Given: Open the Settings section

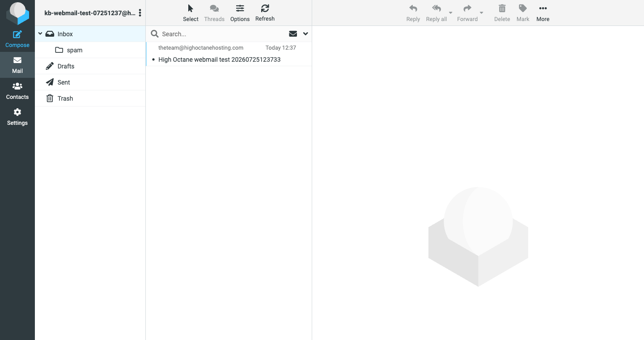Looking at the screenshot, I should (x=17, y=117).
